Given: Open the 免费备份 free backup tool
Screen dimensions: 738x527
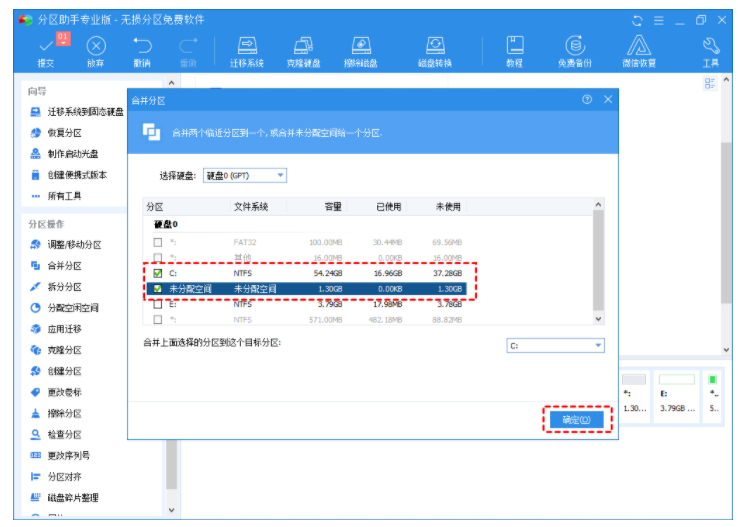Looking at the screenshot, I should [x=574, y=50].
